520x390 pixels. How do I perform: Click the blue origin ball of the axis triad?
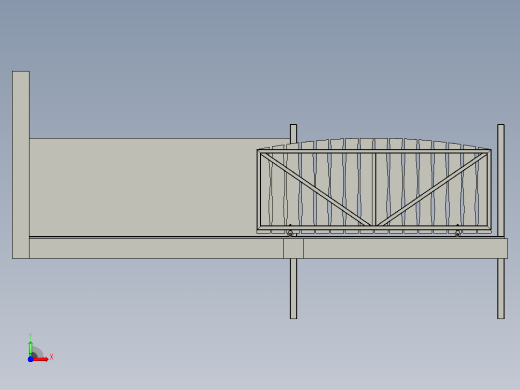[31, 359]
